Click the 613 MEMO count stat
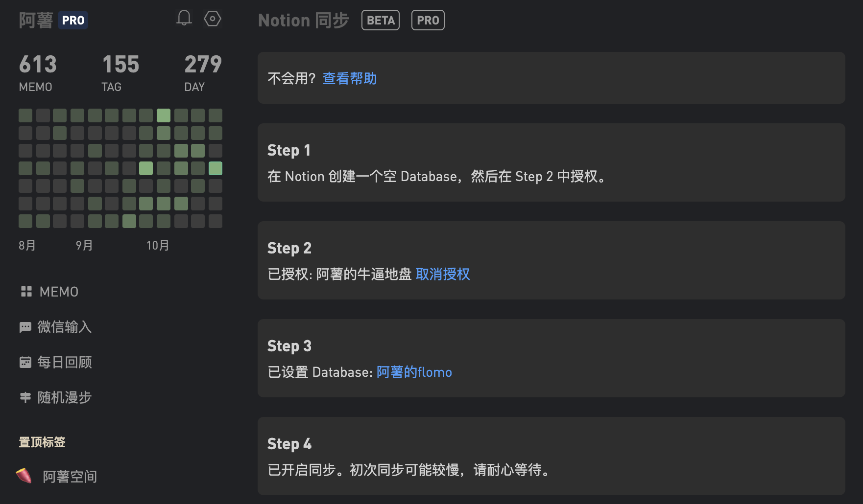Image resolution: width=863 pixels, height=504 pixels. coord(38,72)
